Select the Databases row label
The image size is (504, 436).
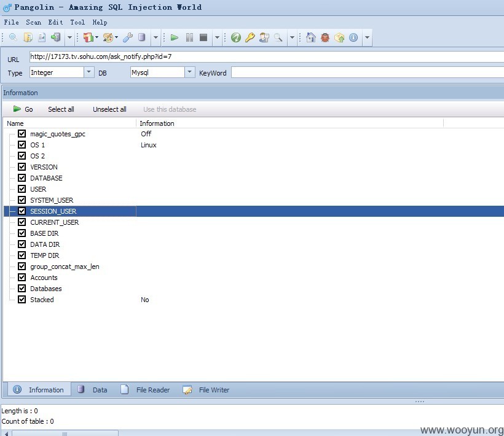click(46, 289)
